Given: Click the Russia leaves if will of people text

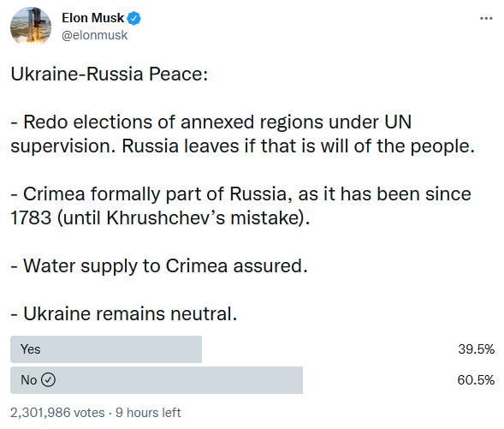Looking at the screenshot, I should click(x=298, y=146).
